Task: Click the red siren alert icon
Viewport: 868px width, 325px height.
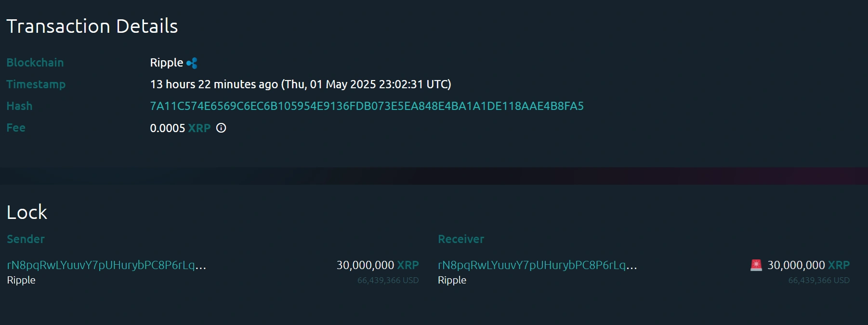Action: tap(756, 265)
